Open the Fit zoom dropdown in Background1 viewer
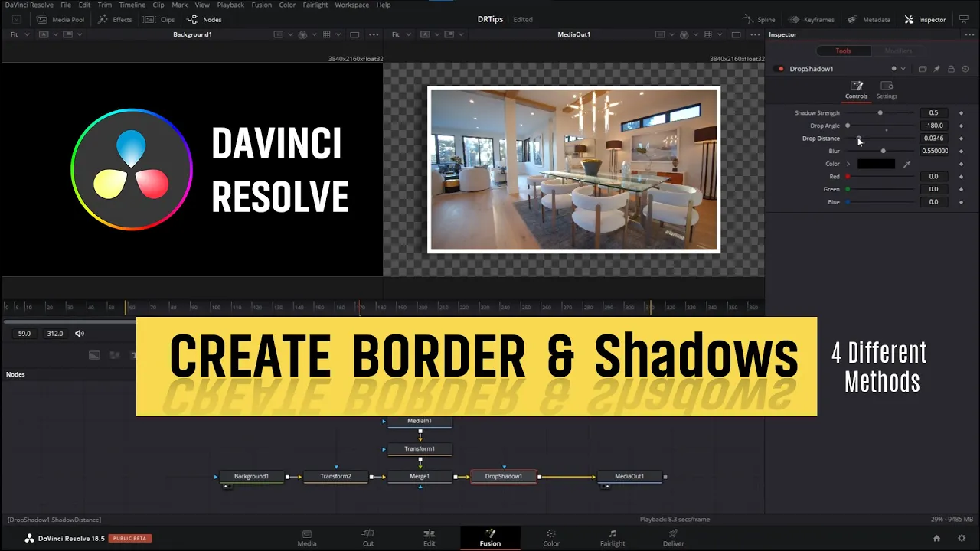Image resolution: width=980 pixels, height=551 pixels. [x=19, y=34]
